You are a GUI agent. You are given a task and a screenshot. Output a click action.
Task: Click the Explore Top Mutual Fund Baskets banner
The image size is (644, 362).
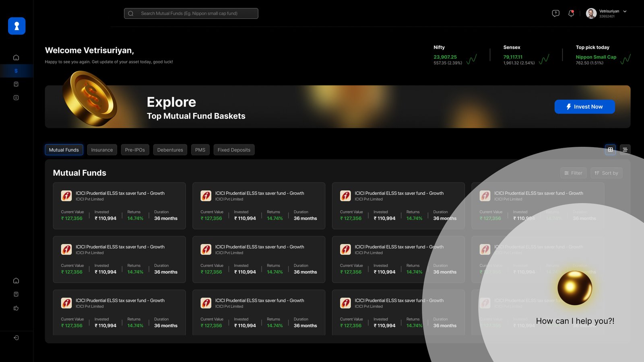[337, 107]
